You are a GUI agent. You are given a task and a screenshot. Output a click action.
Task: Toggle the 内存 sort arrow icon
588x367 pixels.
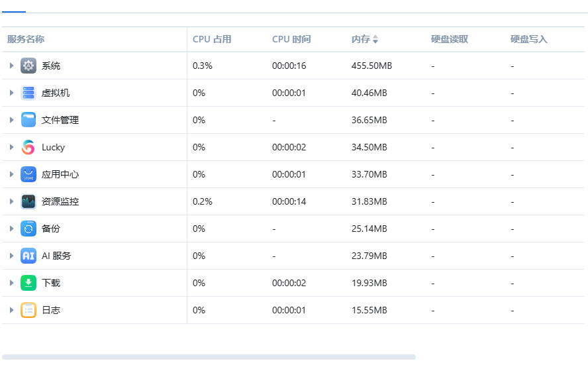375,39
